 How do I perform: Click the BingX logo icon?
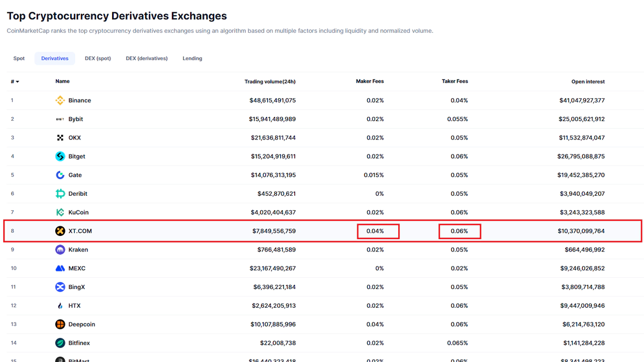pyautogui.click(x=60, y=287)
